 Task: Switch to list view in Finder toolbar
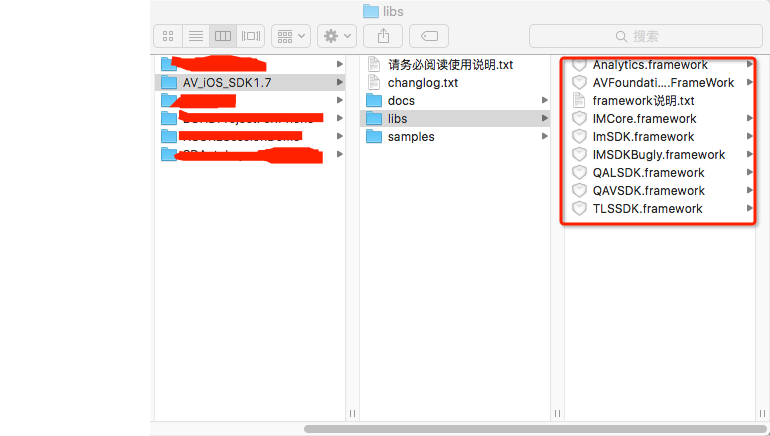click(195, 36)
